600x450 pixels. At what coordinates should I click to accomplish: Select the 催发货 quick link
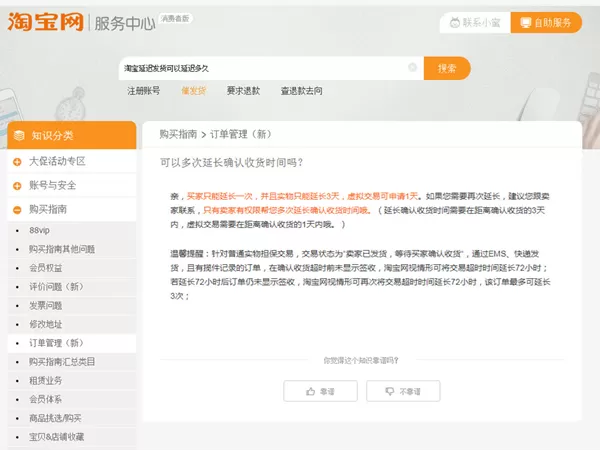tap(194, 91)
